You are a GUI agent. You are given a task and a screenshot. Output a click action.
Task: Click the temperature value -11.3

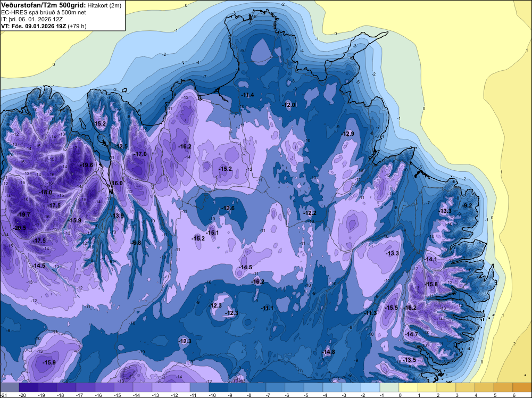pyautogui.click(x=370, y=313)
